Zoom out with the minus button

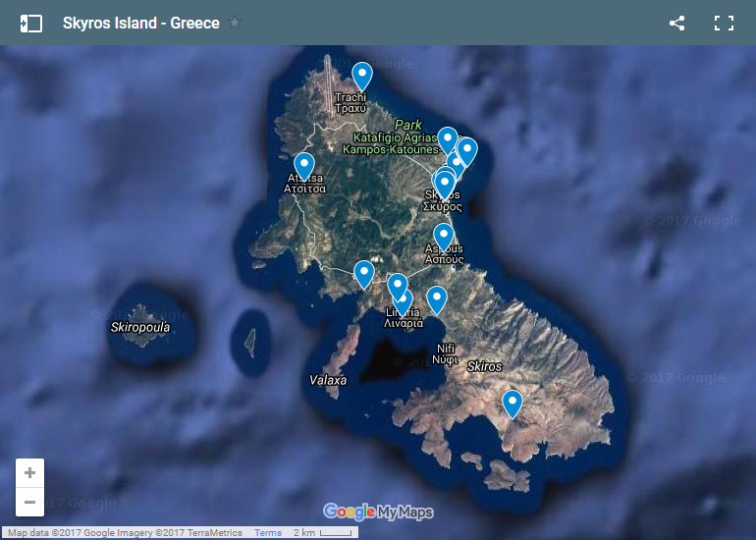(x=29, y=502)
